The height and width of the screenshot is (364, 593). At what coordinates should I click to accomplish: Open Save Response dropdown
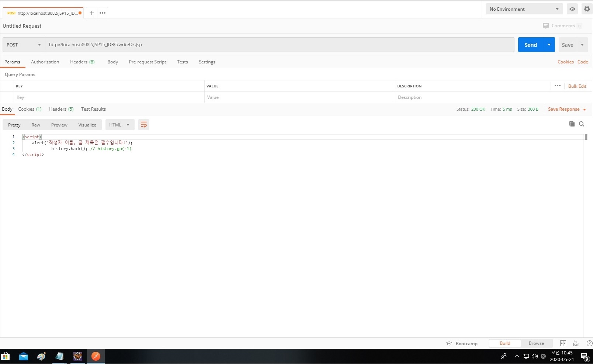pos(567,109)
